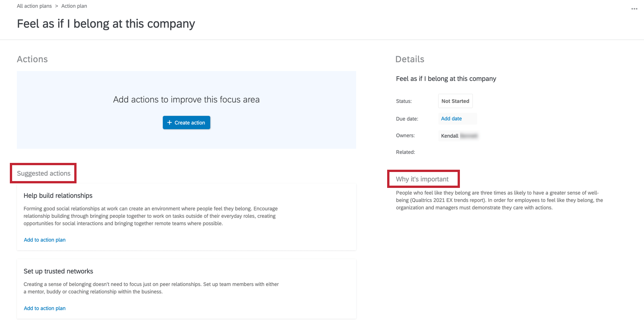Click the large page title at top
Viewport: 644px width, 322px height.
pyautogui.click(x=106, y=24)
